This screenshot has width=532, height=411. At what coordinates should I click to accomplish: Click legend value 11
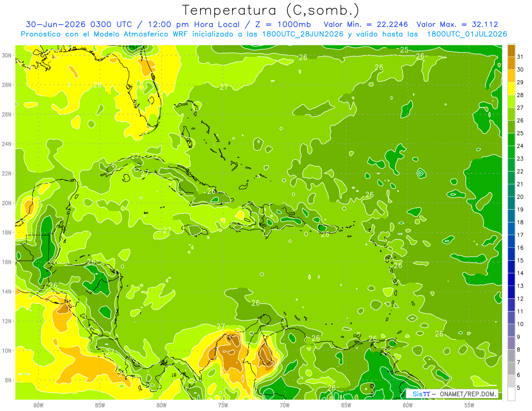520,311
